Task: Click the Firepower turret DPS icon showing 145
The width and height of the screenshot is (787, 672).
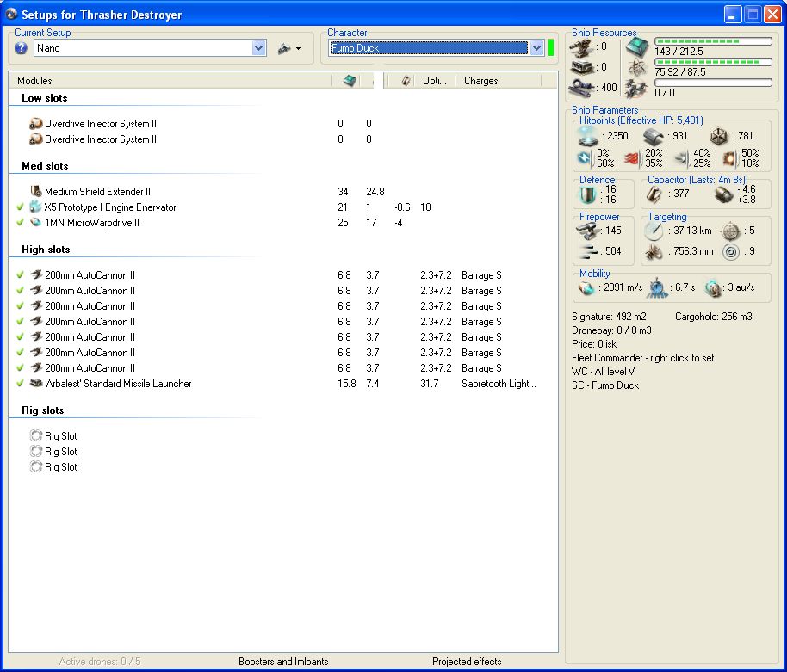Action: (x=588, y=231)
